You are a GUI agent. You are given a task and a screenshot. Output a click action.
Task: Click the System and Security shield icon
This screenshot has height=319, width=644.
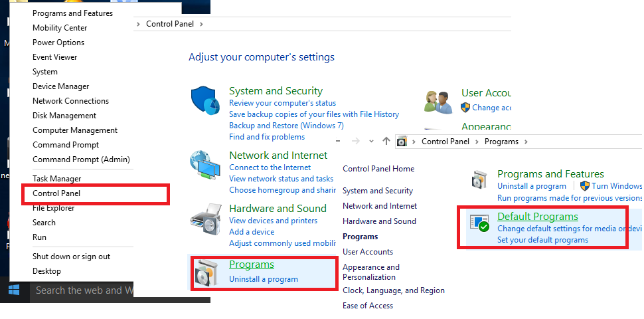[x=204, y=101]
